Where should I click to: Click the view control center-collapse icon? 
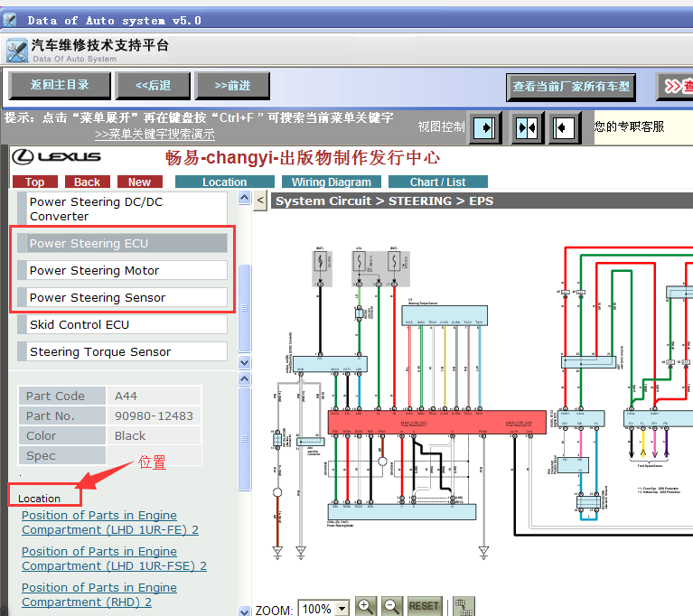click(527, 128)
